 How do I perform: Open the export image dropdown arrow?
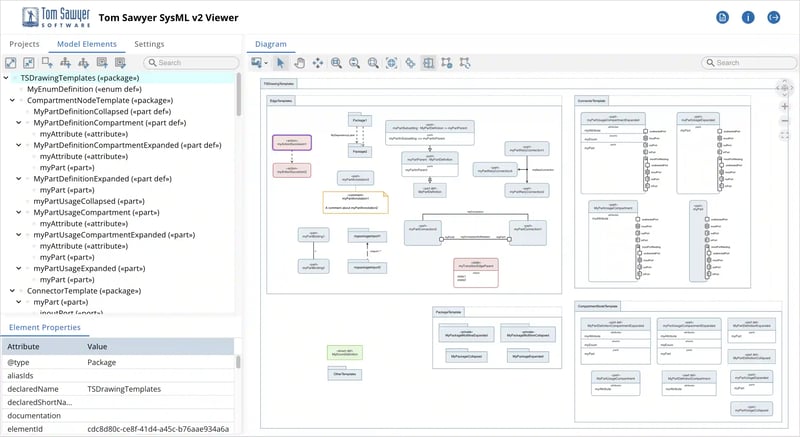pos(266,63)
